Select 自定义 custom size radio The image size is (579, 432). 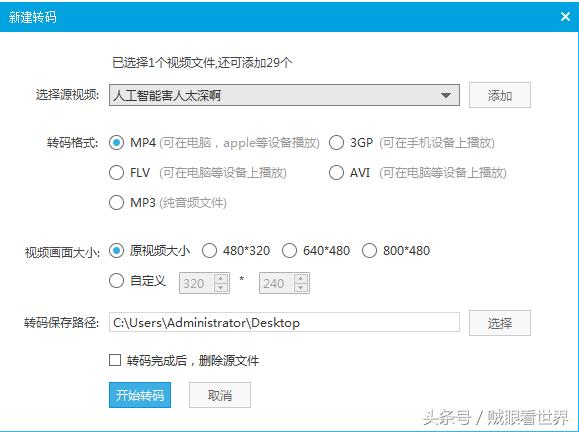pyautogui.click(x=116, y=281)
